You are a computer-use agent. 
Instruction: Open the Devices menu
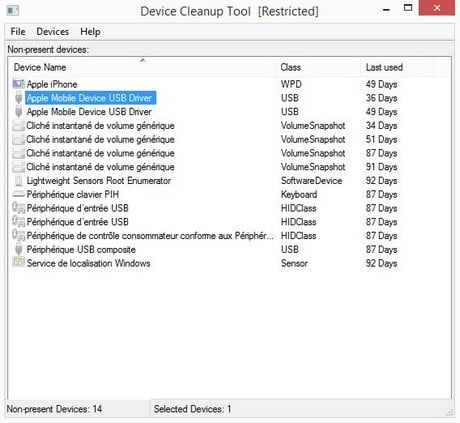[53, 32]
